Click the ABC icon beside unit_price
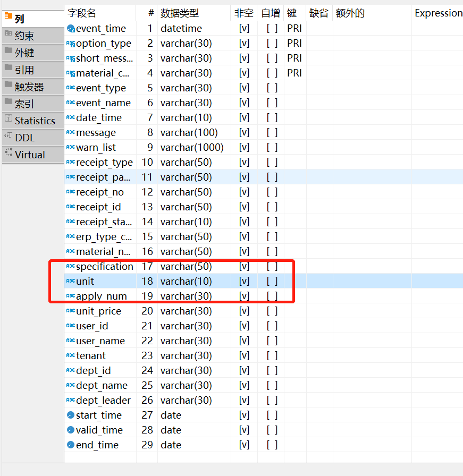Screen dimensions: 463x476 (71, 311)
